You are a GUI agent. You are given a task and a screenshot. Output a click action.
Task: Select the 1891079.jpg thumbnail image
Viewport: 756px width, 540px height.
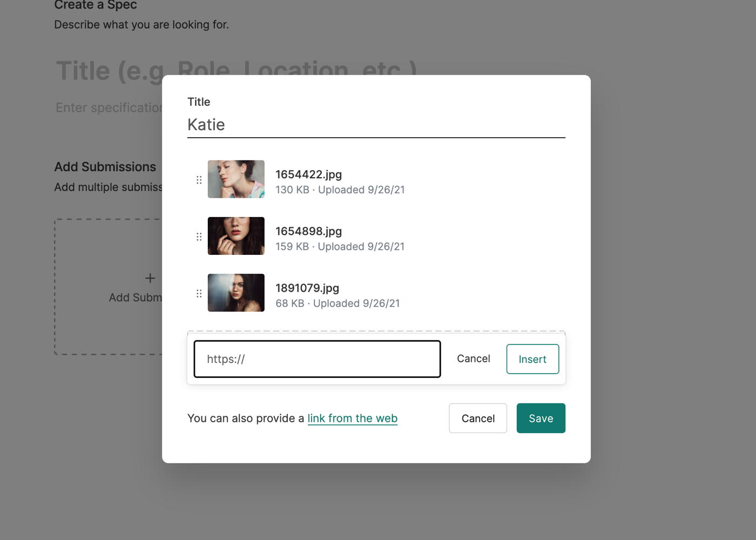(x=236, y=293)
